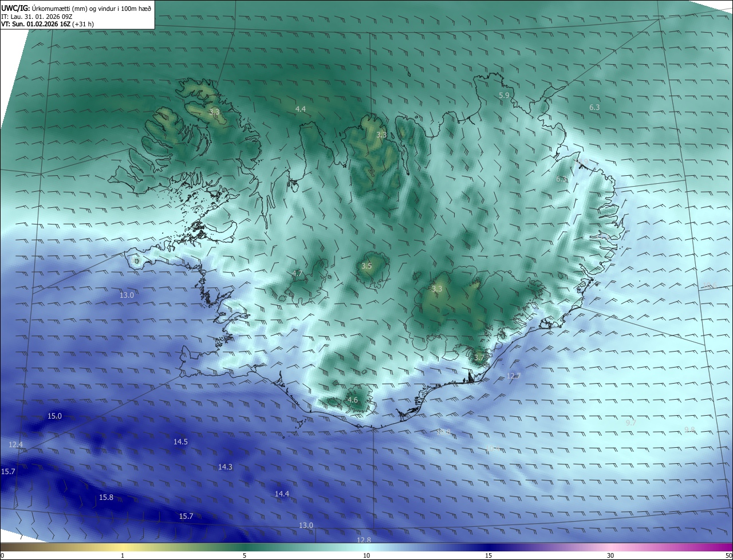Click the 14.4 value label
The width and height of the screenshot is (733, 560).
[282, 494]
